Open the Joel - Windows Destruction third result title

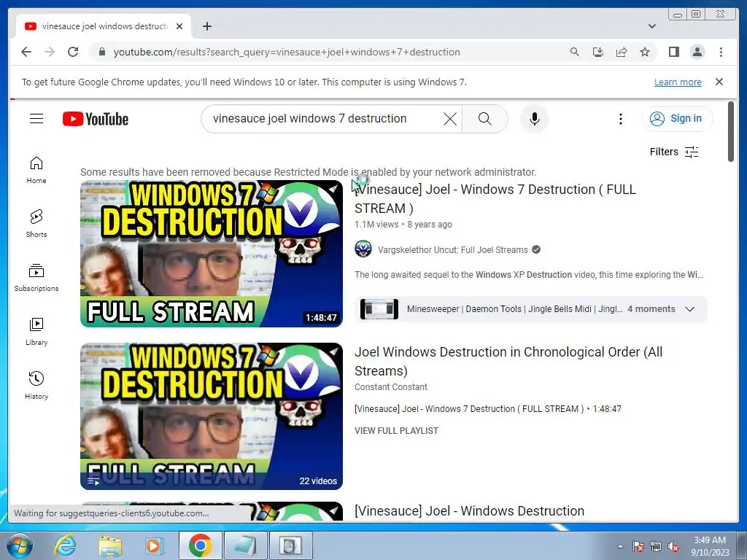(x=469, y=511)
